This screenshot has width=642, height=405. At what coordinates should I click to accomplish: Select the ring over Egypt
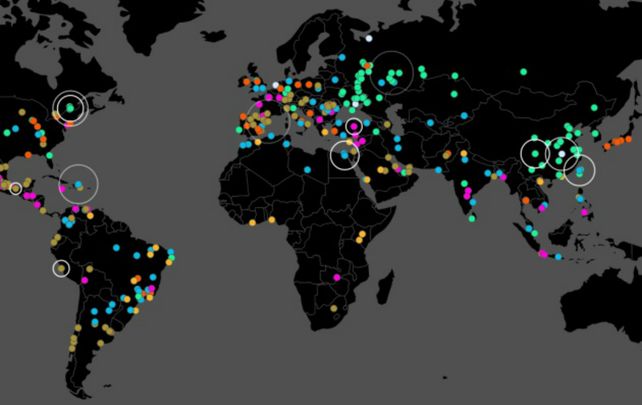345,155
